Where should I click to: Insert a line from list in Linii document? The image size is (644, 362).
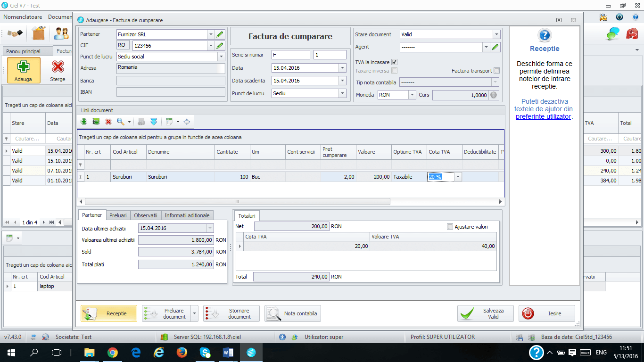[96, 122]
